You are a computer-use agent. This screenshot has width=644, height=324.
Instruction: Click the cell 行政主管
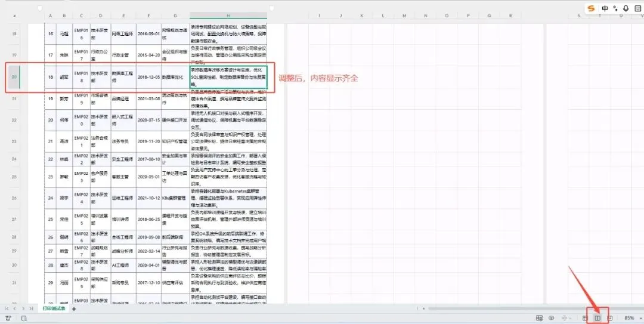(123, 55)
